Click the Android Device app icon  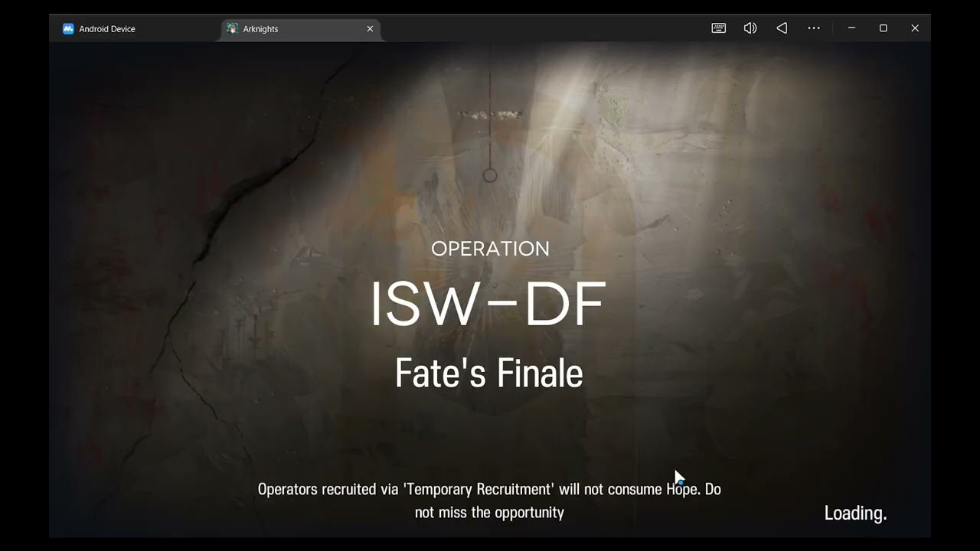68,29
